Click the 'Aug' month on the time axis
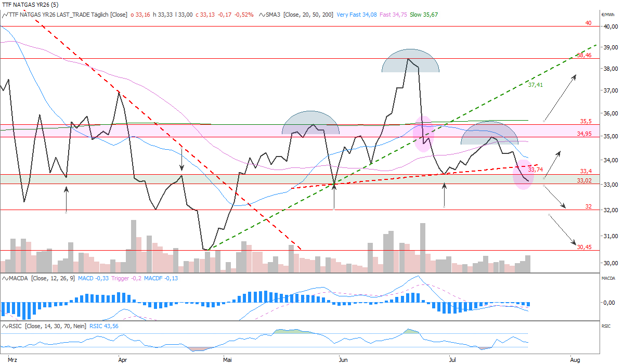624x364 pixels. tap(575, 359)
